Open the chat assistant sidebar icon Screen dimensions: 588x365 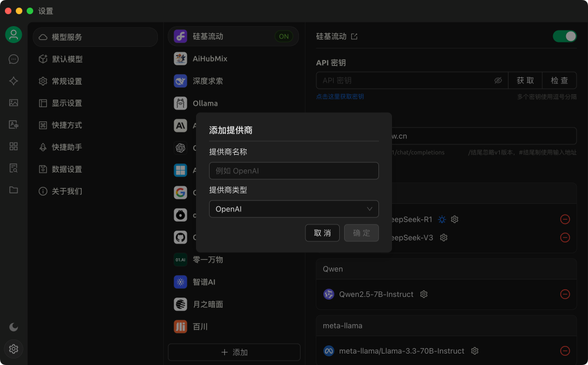pos(14,59)
